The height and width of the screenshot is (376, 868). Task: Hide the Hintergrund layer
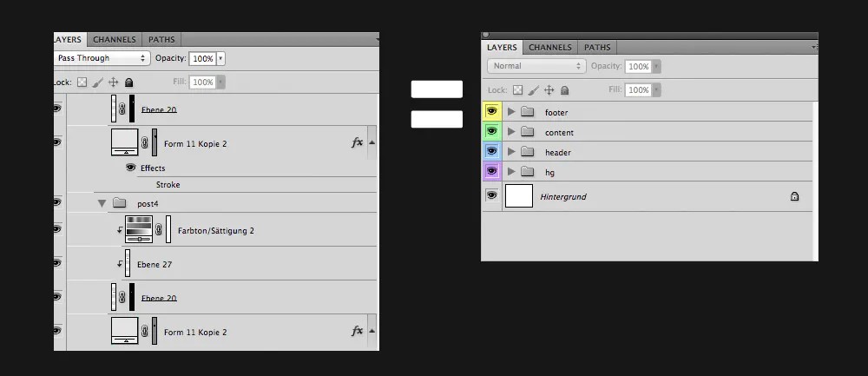[x=491, y=196]
